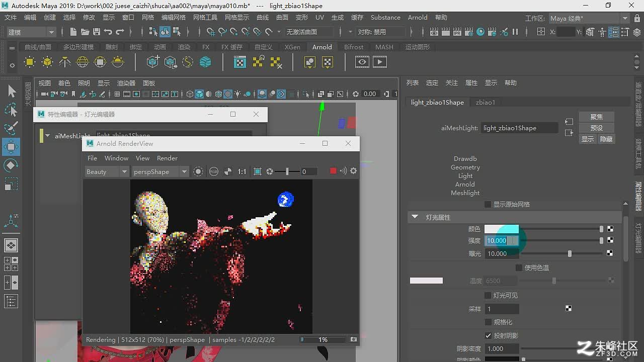This screenshot has height=362, width=644.
Task: Activate the Select tool arrow in toolbox
Action: coord(11,91)
